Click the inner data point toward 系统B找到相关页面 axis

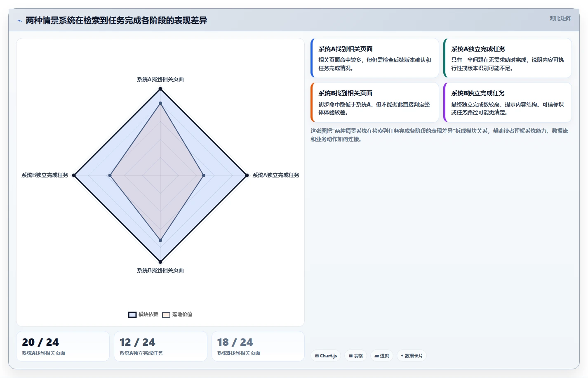160,240
